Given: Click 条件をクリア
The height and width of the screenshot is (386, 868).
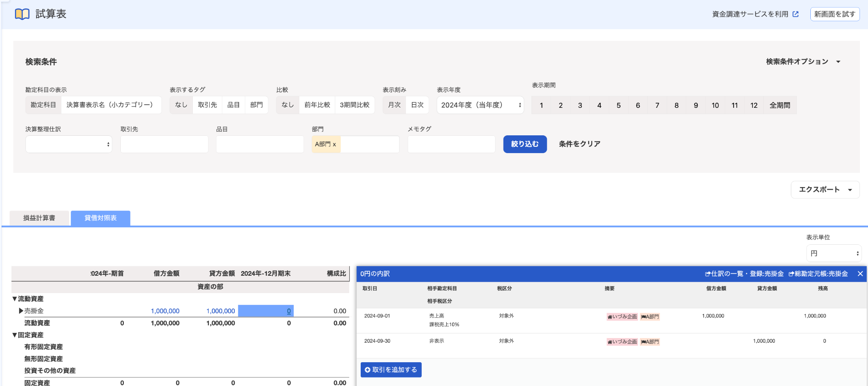Looking at the screenshot, I should coord(579,144).
